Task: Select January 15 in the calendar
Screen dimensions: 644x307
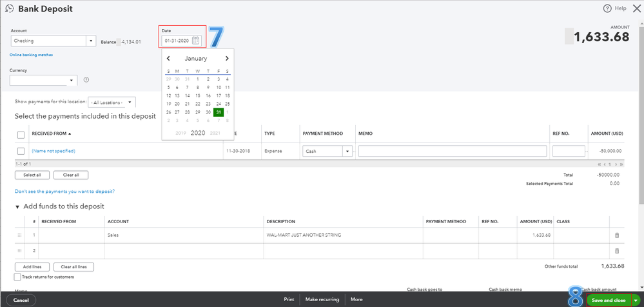Action: coord(197,95)
